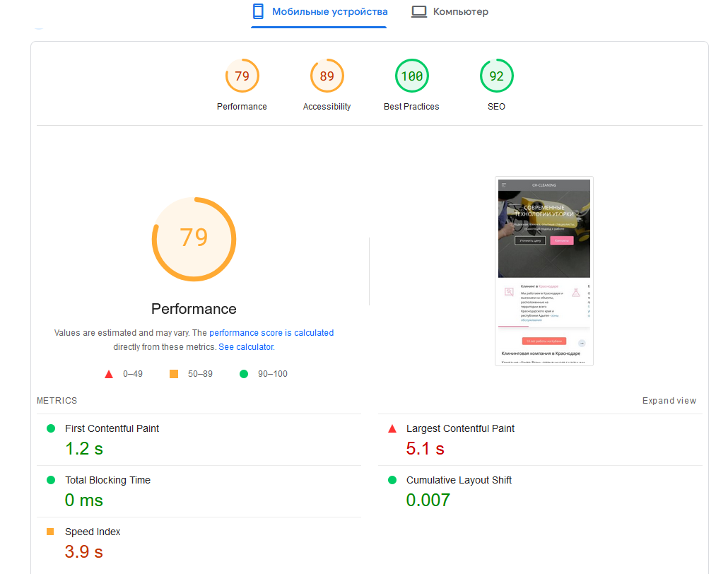Click the orange 50–89 legend square
The image size is (728, 574).
(x=174, y=374)
